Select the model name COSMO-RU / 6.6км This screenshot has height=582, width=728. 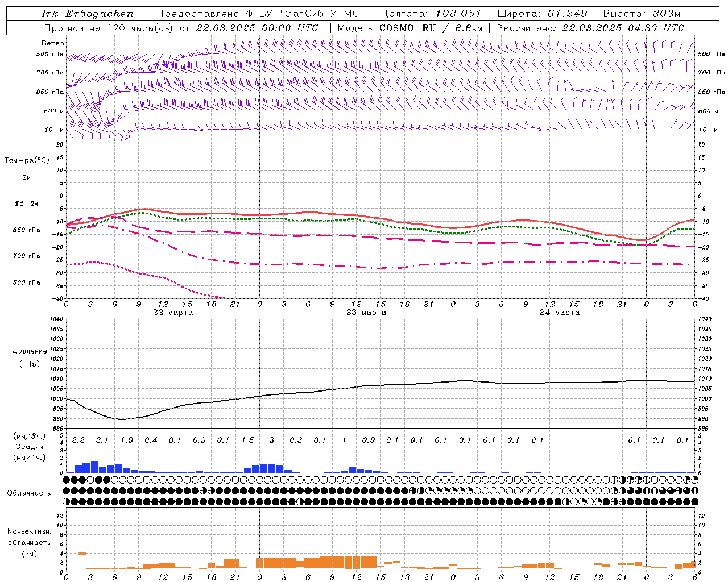tap(431, 28)
